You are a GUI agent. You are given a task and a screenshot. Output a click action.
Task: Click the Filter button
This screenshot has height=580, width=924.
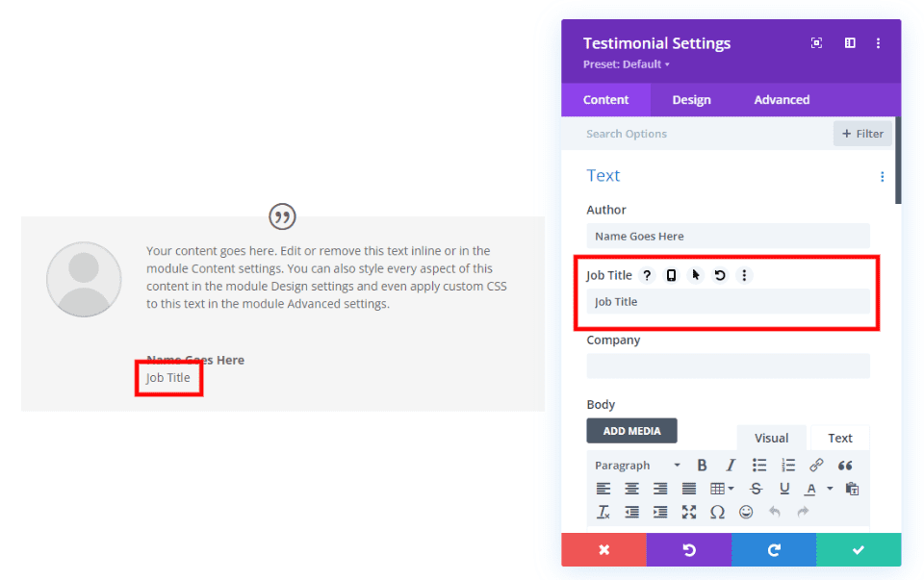[x=862, y=134]
